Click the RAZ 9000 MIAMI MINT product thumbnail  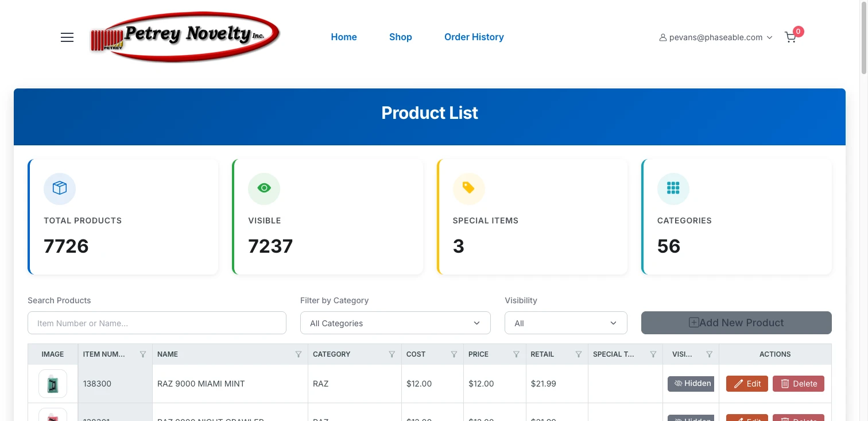point(52,383)
